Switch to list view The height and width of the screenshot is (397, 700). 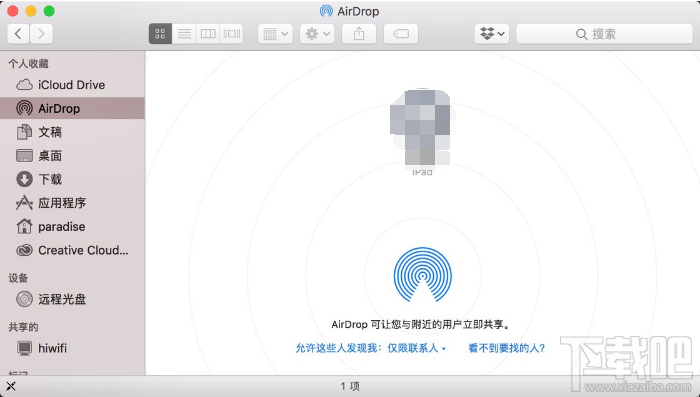pos(184,34)
